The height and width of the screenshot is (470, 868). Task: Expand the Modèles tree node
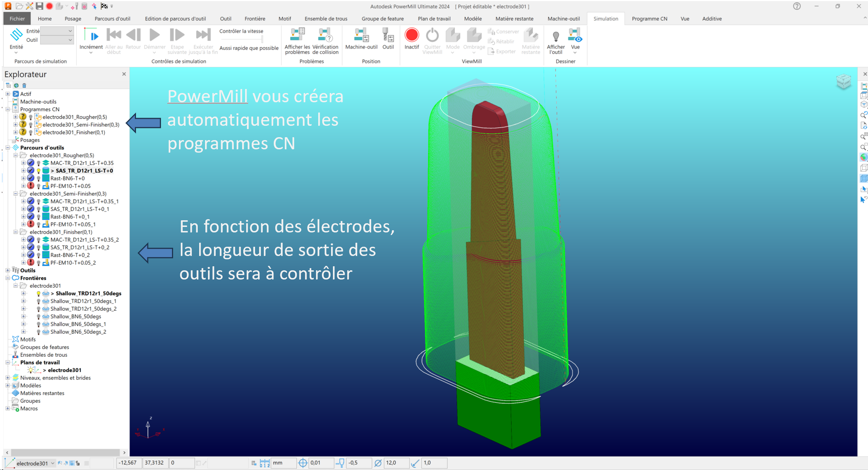(x=8, y=385)
